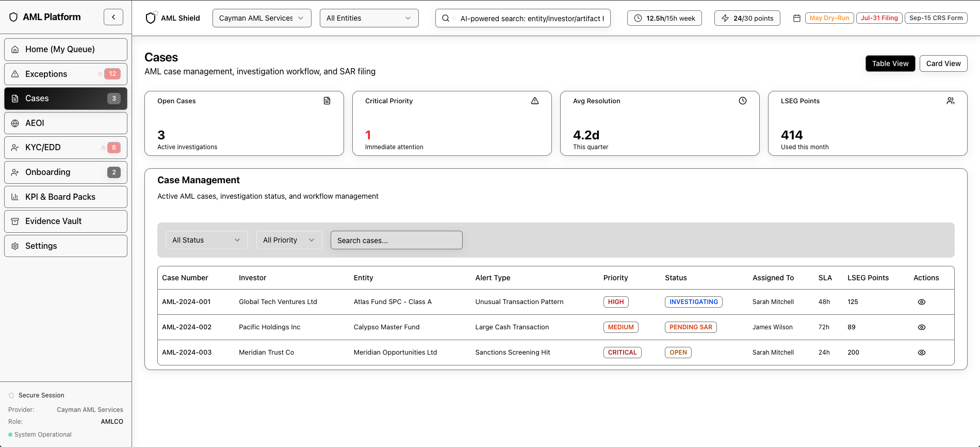Viewport: 980px width, 447px height.
Task: Click the document icon on Open Cases card
Action: 327,101
